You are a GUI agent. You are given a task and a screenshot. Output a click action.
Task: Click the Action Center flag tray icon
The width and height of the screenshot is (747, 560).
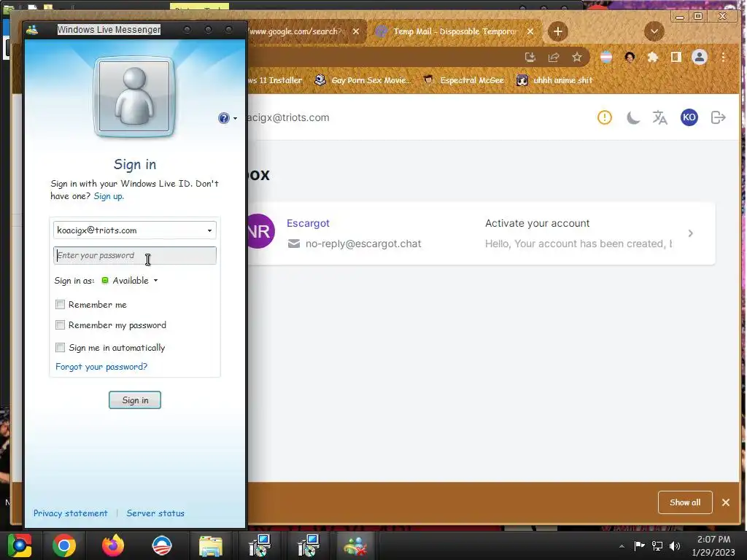(639, 545)
